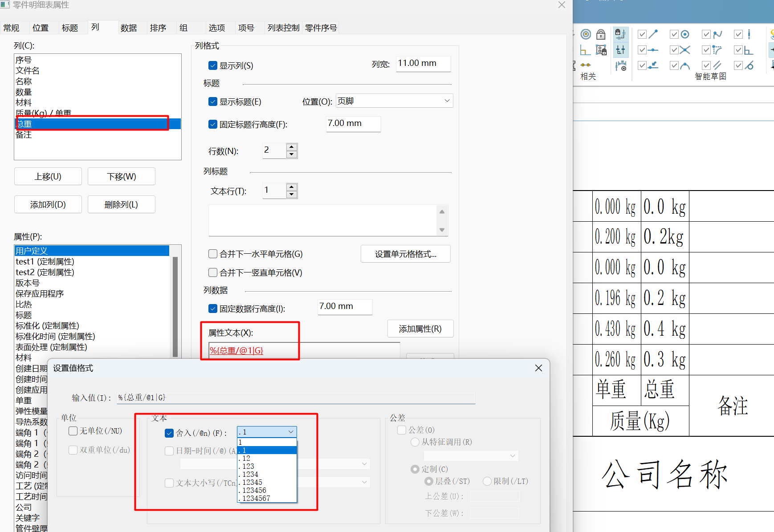
Task: Enable 合并下一水平单元格 checkbox
Action: coord(213,254)
